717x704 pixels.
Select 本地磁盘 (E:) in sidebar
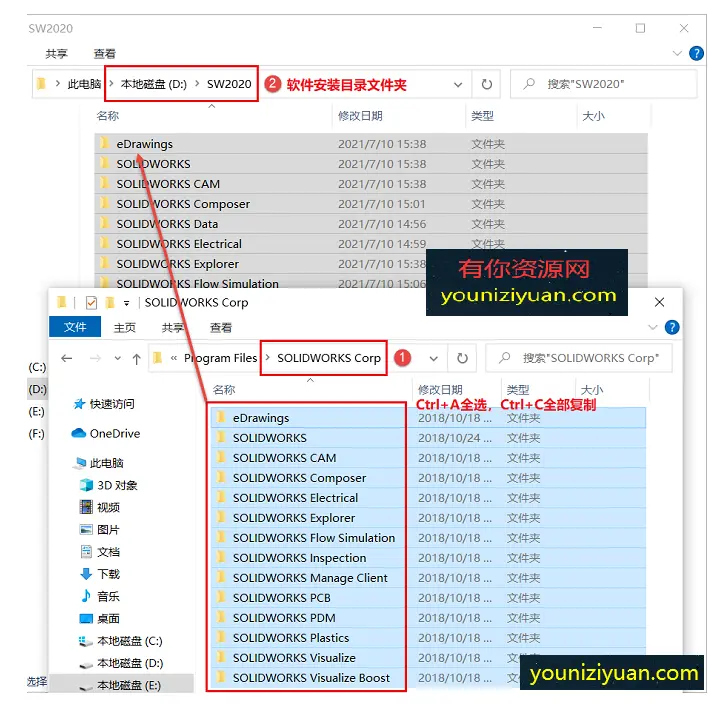(x=120, y=685)
